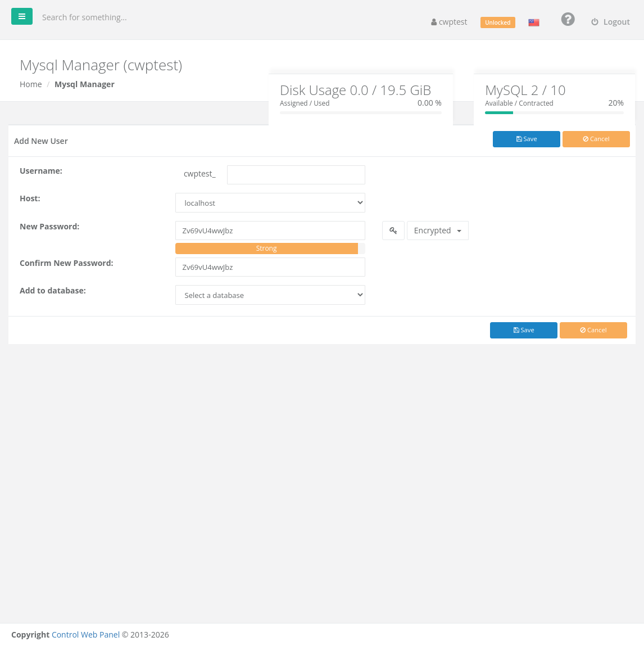Image resolution: width=644 pixels, height=646 pixels.
Task: Generate password with the key icon
Action: (x=393, y=231)
